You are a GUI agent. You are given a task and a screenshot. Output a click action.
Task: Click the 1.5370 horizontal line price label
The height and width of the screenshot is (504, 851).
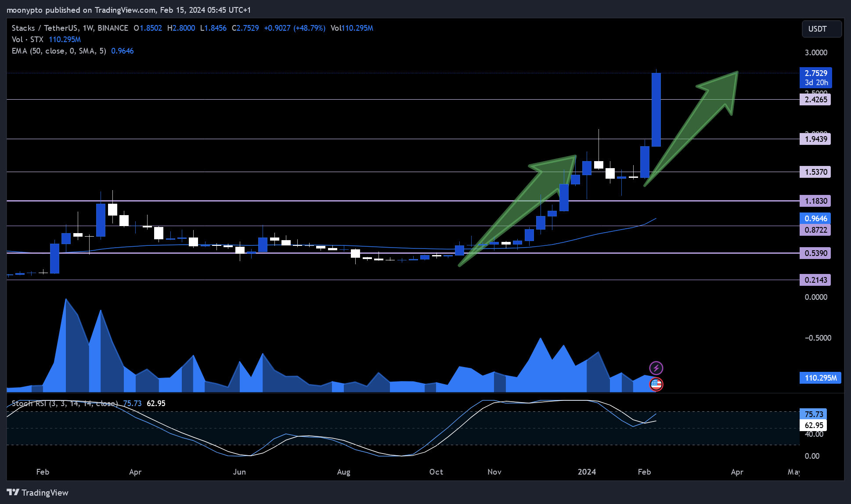(x=815, y=172)
